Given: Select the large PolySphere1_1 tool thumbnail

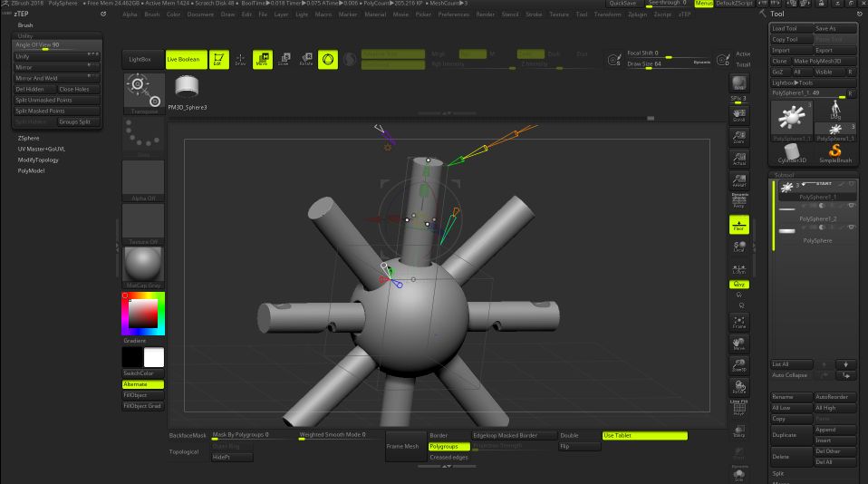Looking at the screenshot, I should click(792, 121).
